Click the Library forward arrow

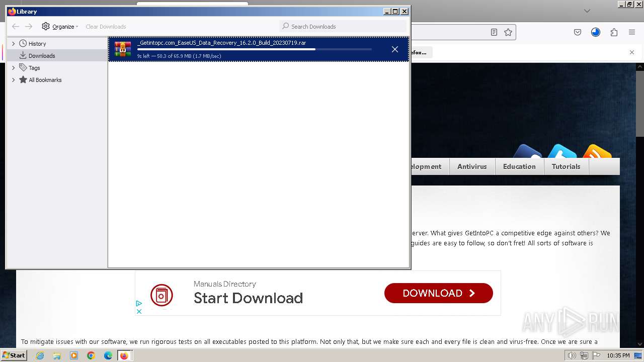pos(29,26)
